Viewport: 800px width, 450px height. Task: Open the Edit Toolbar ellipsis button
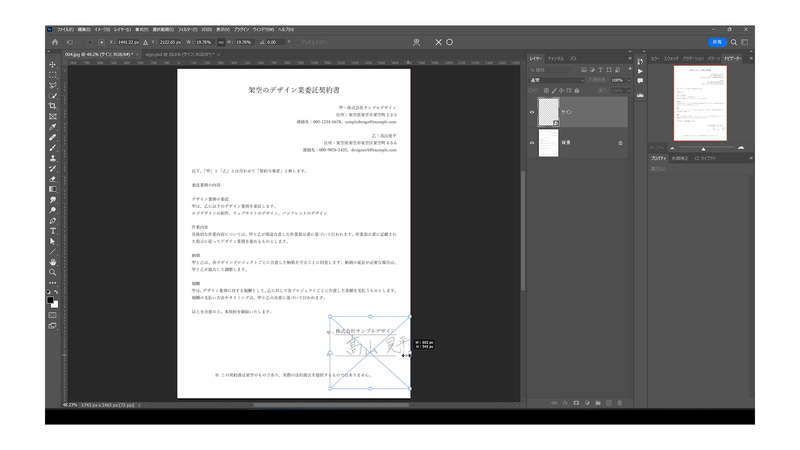click(x=53, y=283)
